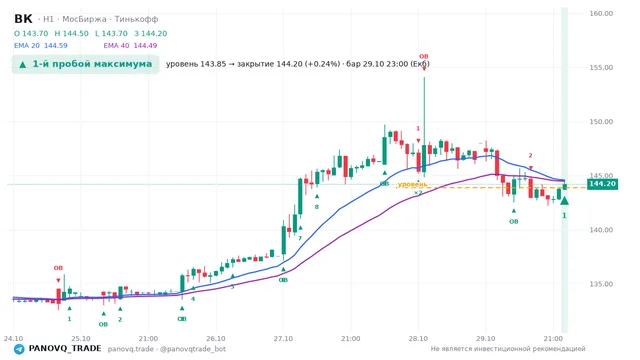Screen dimensions: 640x360
Task: Click the 1-й пробой максимума badge
Action: pos(85,64)
